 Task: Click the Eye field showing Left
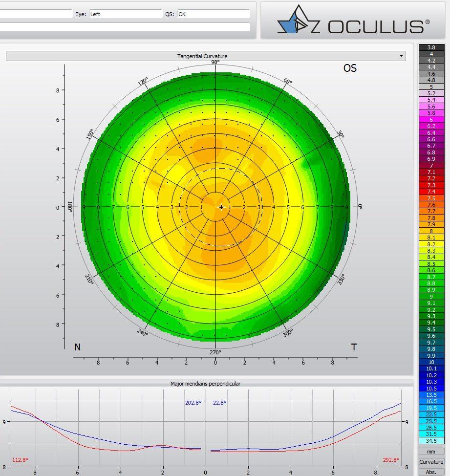tap(126, 14)
